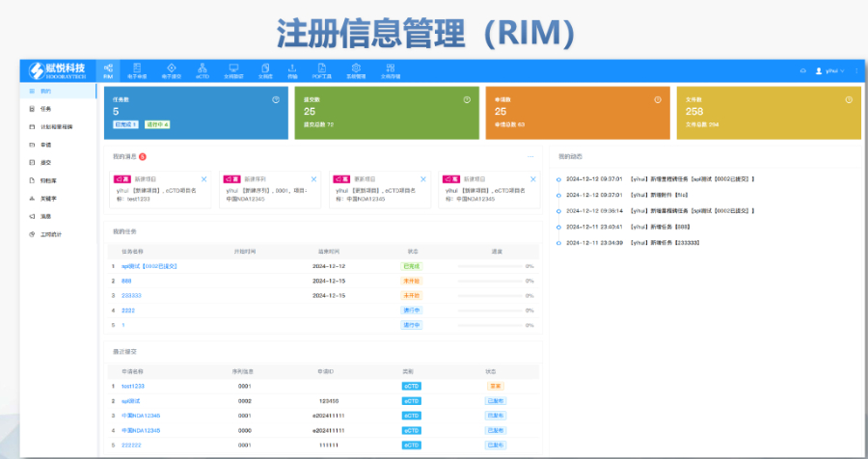Click the 已完成 1 tag on 任务数 card
Screen dimensions: 868x459
126,124
